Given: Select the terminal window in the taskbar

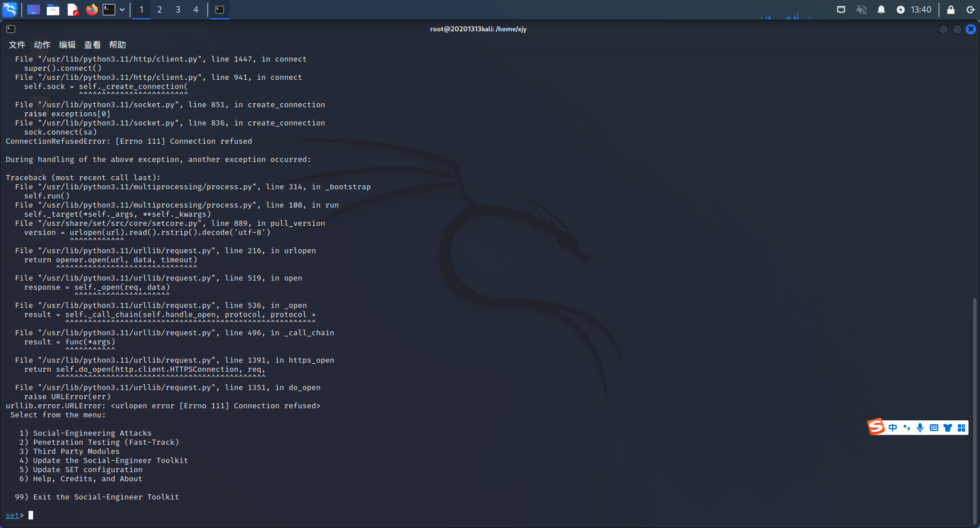Looking at the screenshot, I should coord(219,10).
